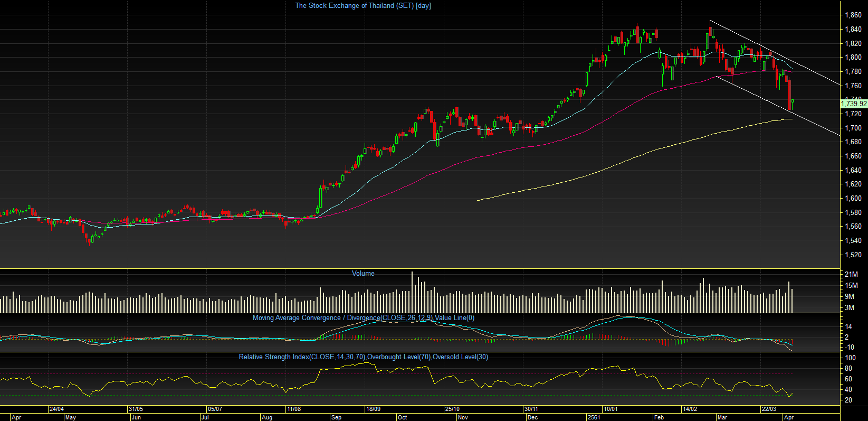Image resolution: width=868 pixels, height=421 pixels.
Task: Click the 1,580 price axis label
Action: [853, 212]
